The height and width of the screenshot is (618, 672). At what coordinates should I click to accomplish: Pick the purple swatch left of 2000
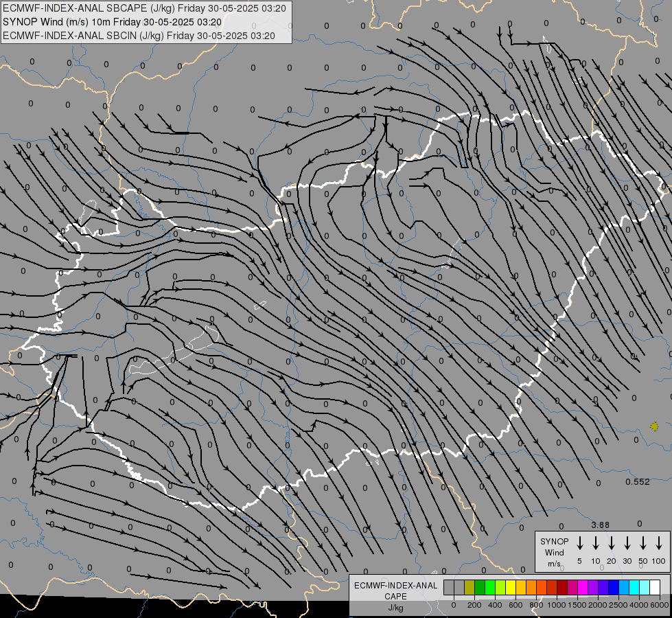pos(593,587)
